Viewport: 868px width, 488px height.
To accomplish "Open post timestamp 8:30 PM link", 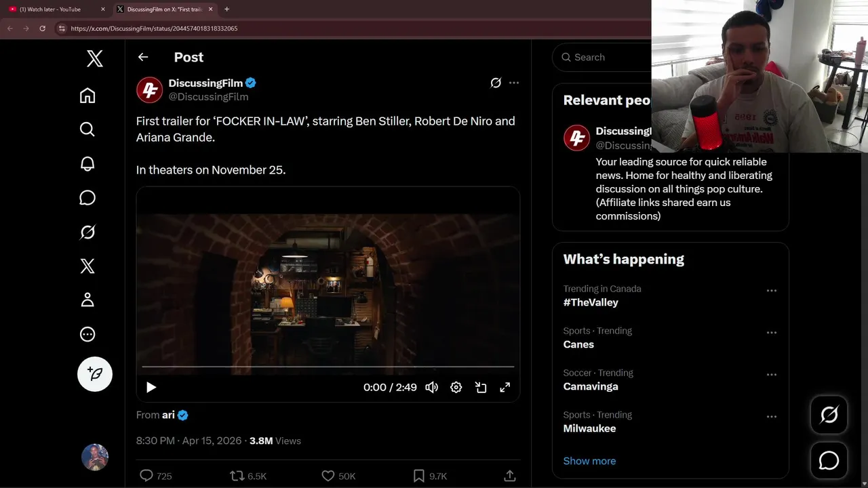I will tap(189, 441).
